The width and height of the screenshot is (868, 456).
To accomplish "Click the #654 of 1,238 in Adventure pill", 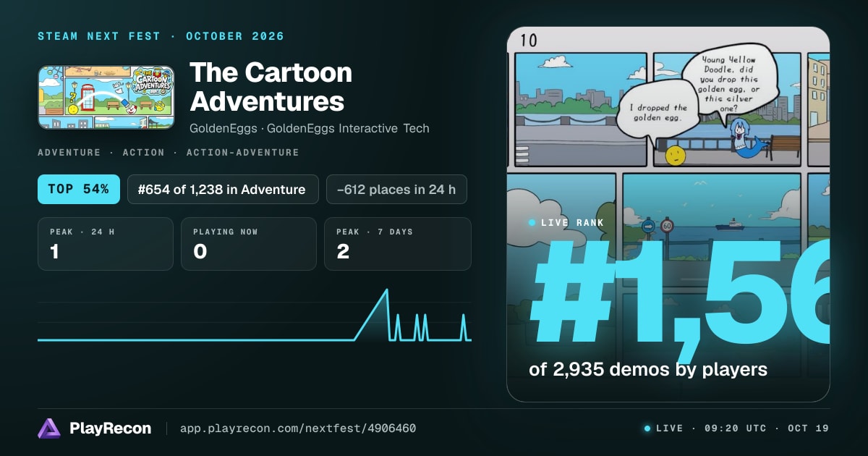I will click(223, 190).
